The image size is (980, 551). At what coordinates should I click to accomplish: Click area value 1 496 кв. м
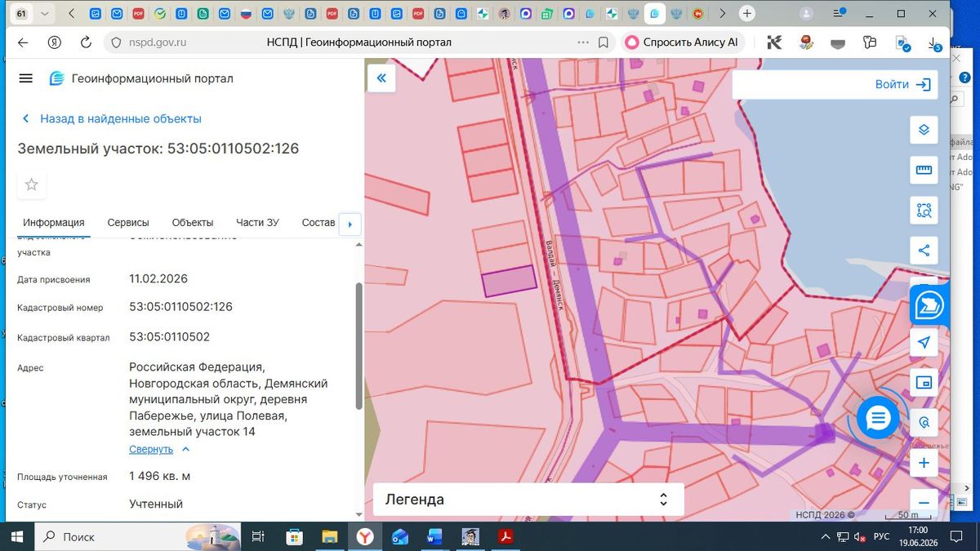tap(159, 476)
